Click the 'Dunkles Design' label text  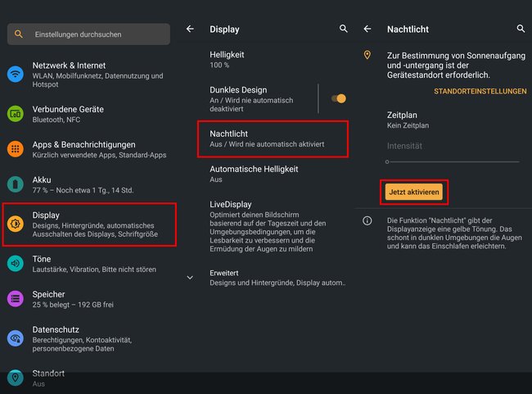tap(238, 90)
